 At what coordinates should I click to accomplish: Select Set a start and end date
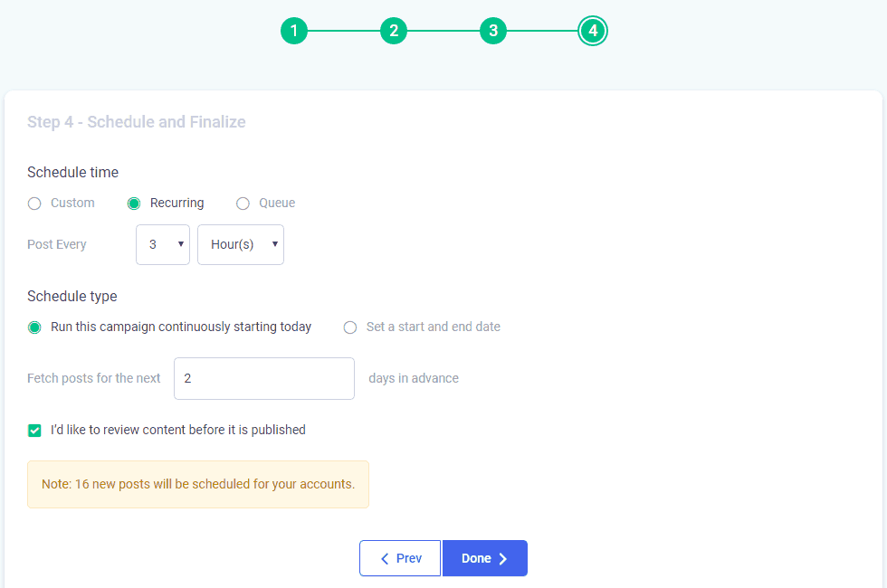point(350,327)
